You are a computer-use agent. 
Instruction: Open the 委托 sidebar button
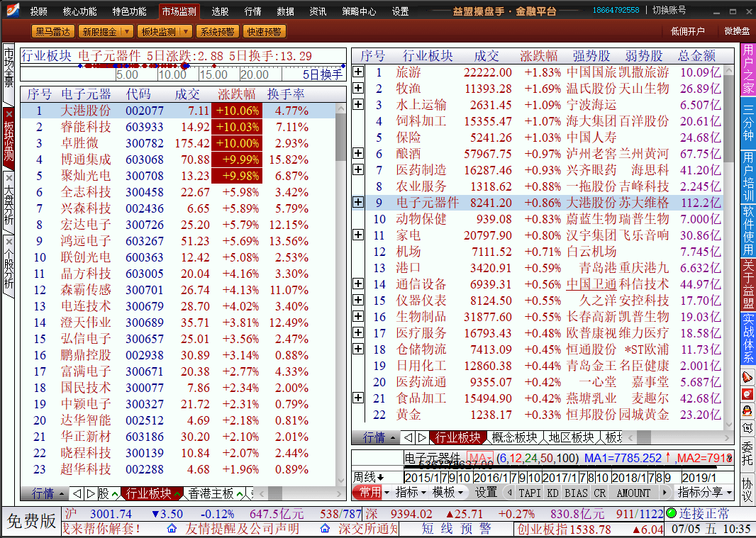pyautogui.click(x=747, y=454)
